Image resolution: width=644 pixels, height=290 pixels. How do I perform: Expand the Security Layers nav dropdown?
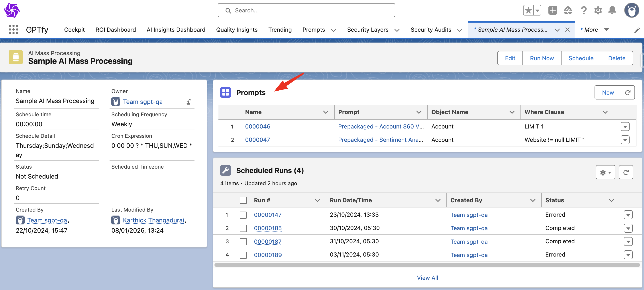tap(397, 30)
